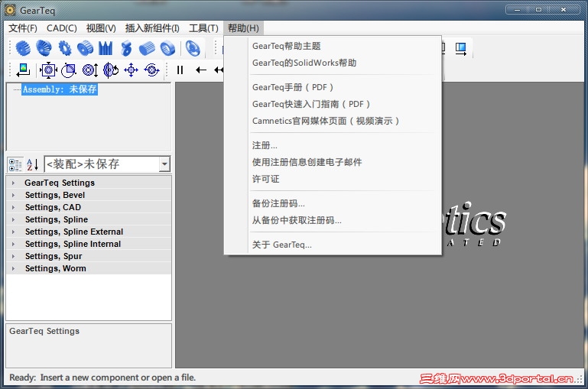Screen dimensions: 588x389
Task: Open the CAD(C) menu
Action: pos(61,28)
